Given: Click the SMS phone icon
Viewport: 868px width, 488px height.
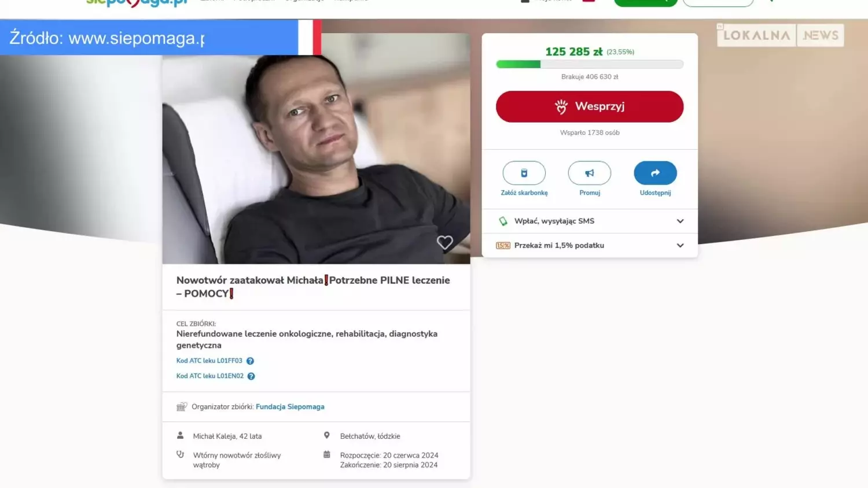Looking at the screenshot, I should point(503,221).
